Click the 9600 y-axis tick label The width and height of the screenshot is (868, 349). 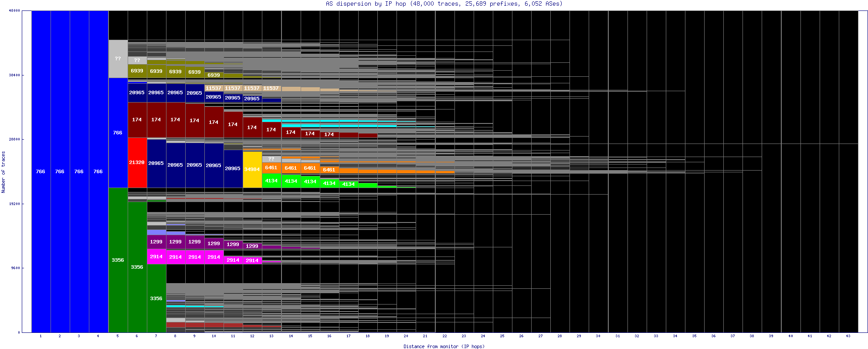click(x=15, y=268)
